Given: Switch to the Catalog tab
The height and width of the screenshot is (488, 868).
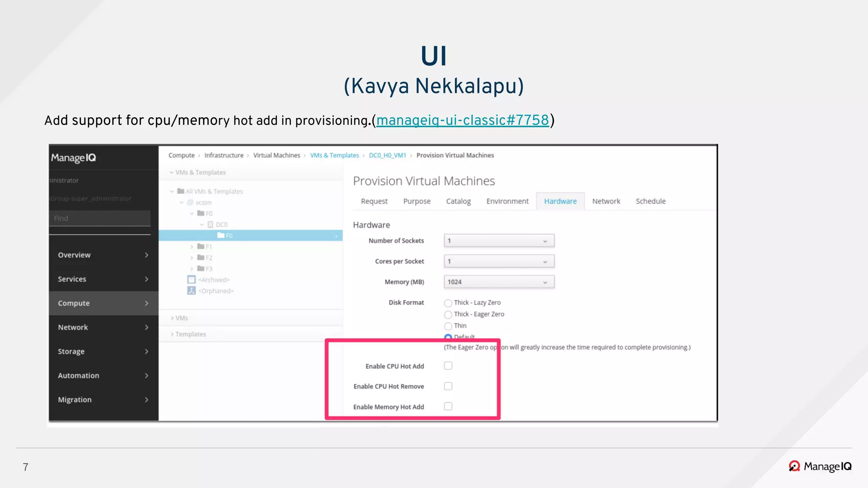Looking at the screenshot, I should 458,201.
